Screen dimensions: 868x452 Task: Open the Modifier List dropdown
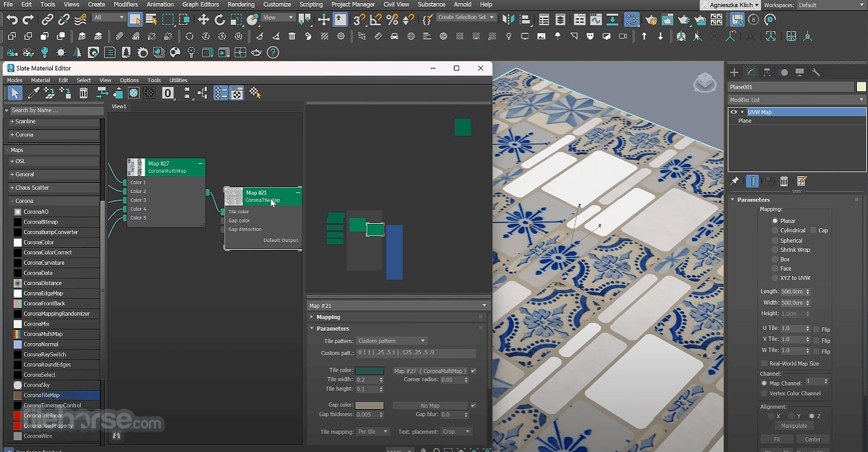[x=797, y=100]
